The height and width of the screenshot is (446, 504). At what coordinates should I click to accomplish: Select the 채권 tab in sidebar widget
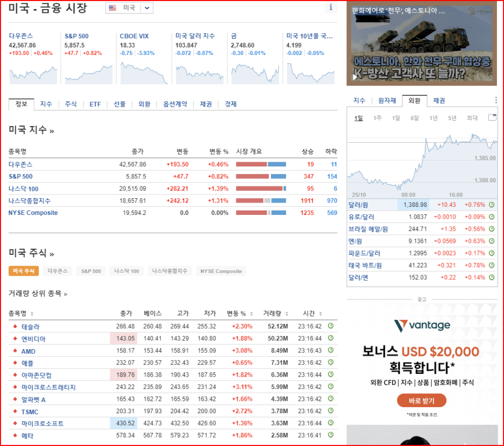coord(439,101)
